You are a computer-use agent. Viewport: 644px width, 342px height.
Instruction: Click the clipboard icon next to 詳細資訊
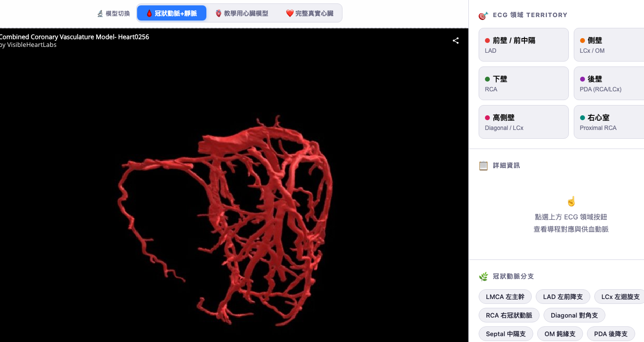coord(483,166)
